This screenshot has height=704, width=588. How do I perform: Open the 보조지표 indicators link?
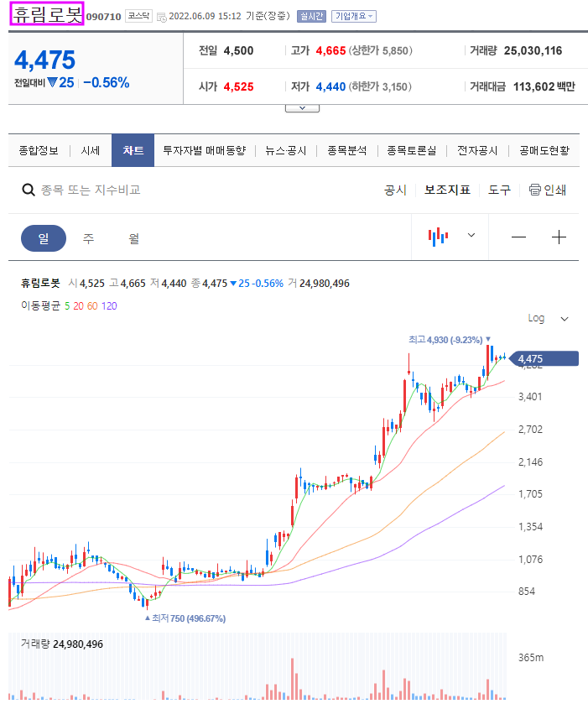coord(447,190)
